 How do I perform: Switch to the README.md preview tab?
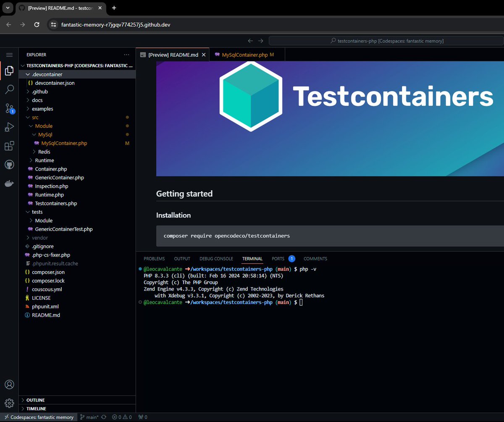[172, 55]
